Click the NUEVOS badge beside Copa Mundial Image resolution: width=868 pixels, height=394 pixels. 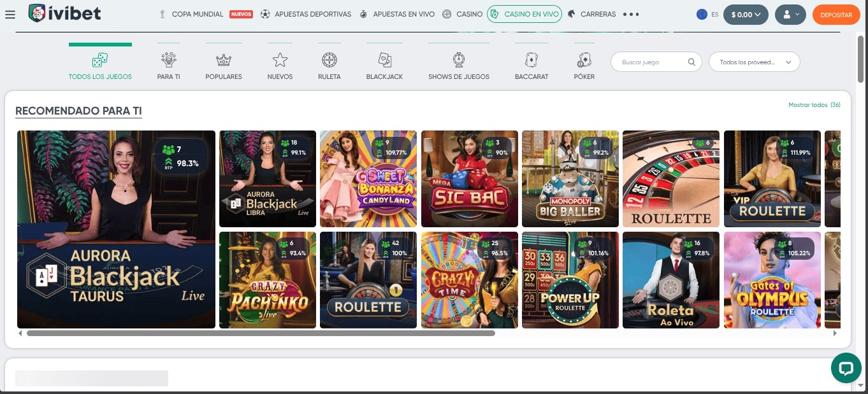pos(241,14)
